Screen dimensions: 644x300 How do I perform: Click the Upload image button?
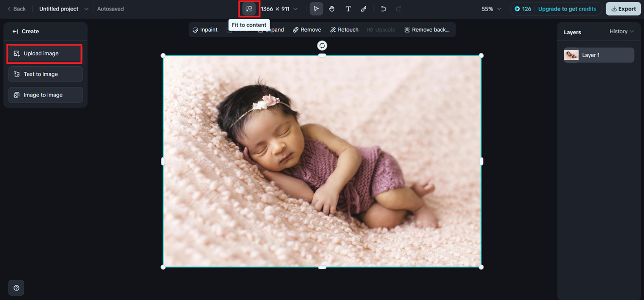click(x=44, y=53)
